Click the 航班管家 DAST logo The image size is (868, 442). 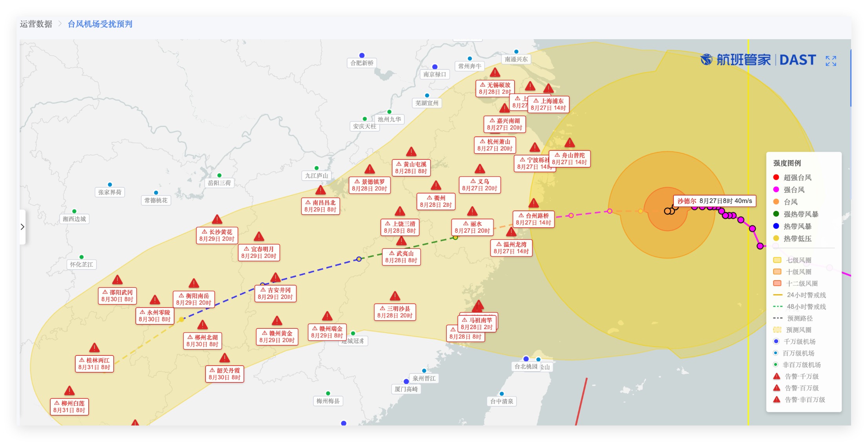click(758, 60)
